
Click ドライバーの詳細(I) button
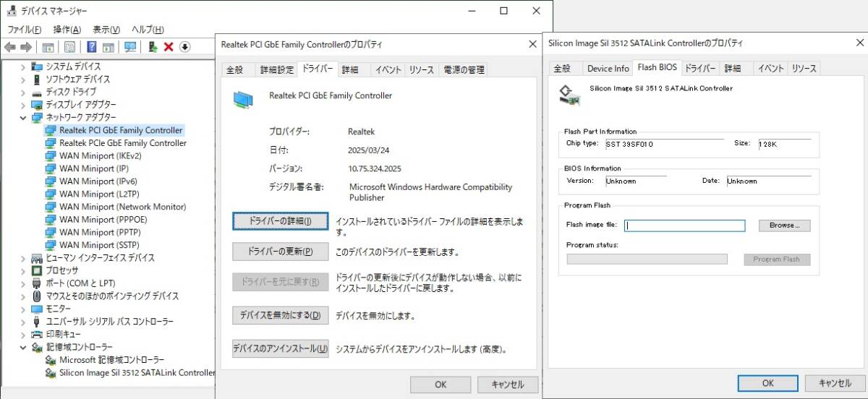(x=280, y=221)
